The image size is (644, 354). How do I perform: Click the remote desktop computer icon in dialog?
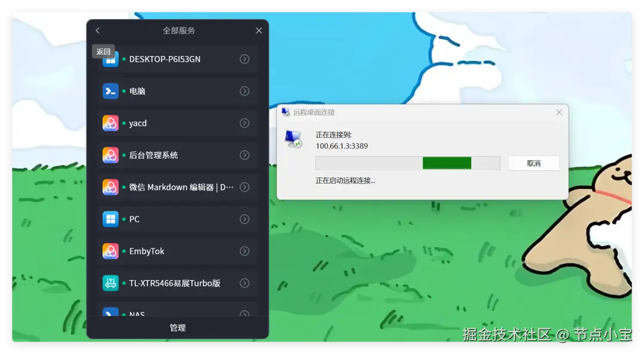click(293, 138)
